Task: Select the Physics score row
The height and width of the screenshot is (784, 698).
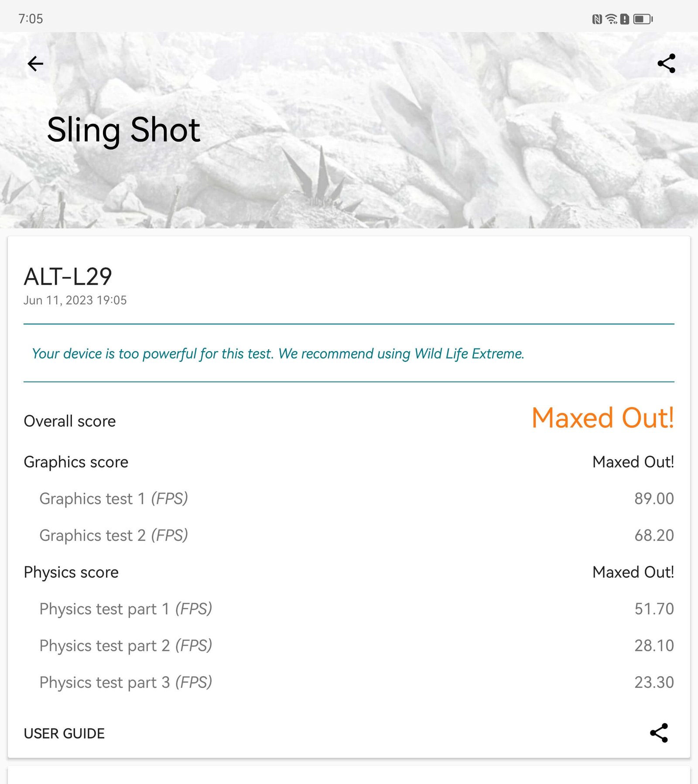Action: pos(349,572)
